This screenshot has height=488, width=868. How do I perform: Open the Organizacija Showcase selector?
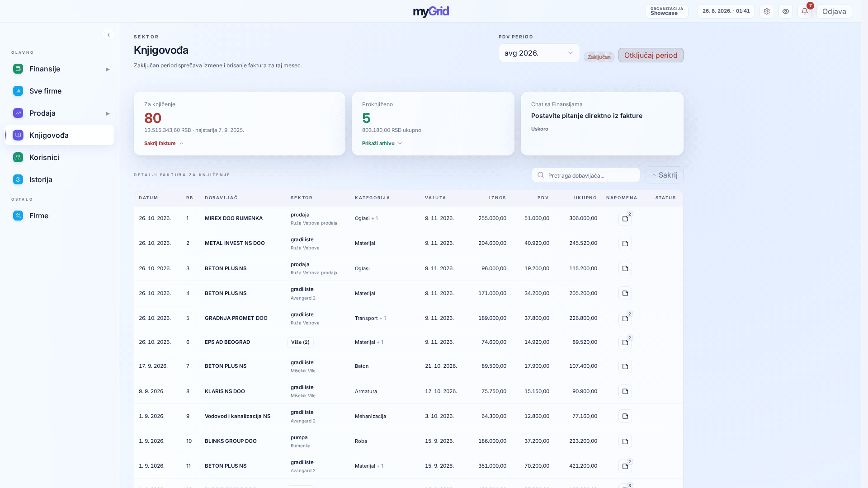tap(667, 11)
